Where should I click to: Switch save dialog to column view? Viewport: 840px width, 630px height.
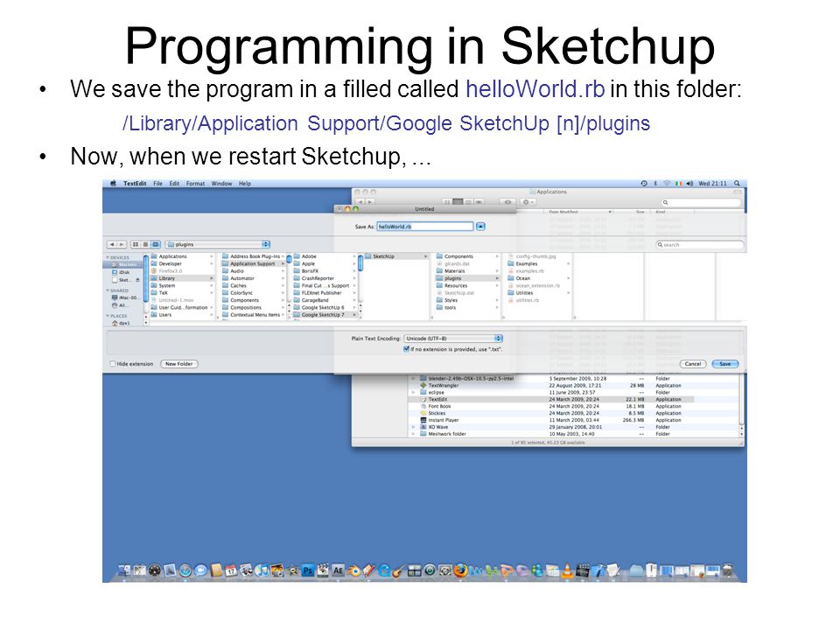coord(156,244)
